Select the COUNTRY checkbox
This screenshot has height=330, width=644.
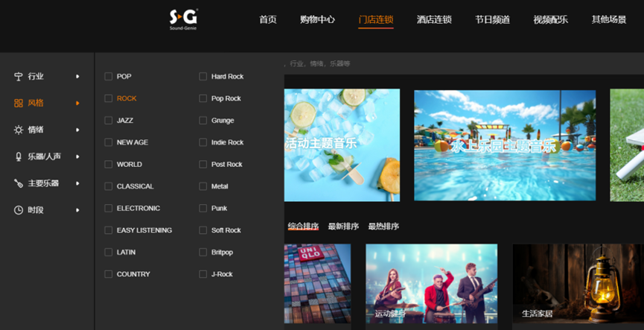109,274
